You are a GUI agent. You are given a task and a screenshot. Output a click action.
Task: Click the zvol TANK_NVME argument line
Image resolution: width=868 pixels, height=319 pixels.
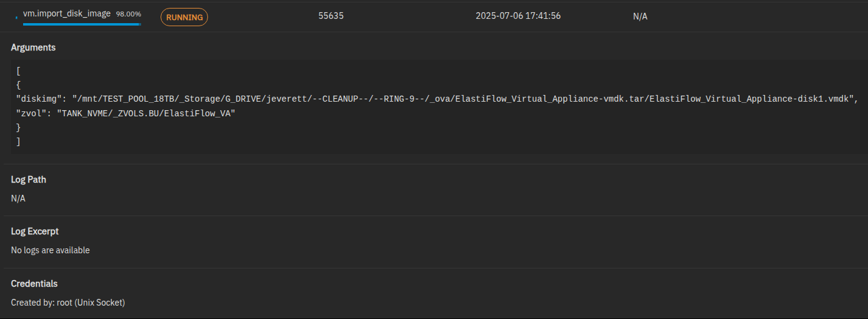125,113
